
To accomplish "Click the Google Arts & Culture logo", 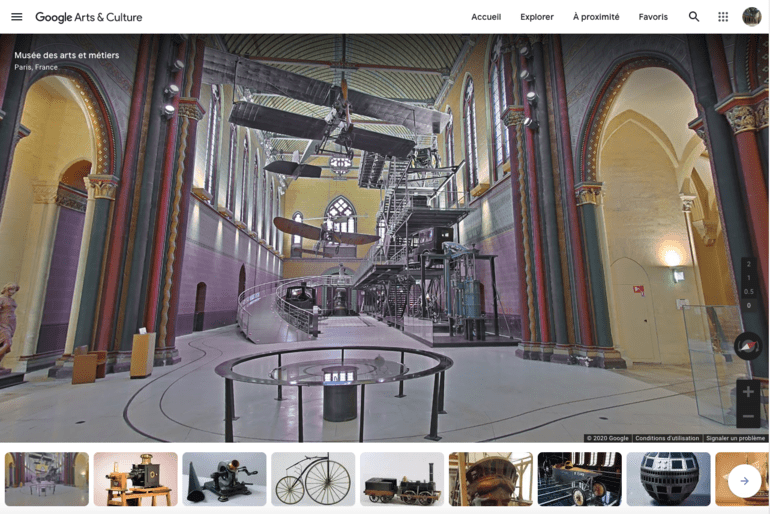I will click(x=89, y=17).
